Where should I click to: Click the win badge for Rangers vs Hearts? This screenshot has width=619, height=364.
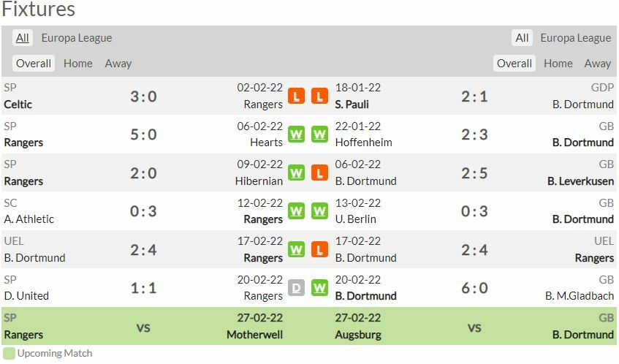(296, 134)
